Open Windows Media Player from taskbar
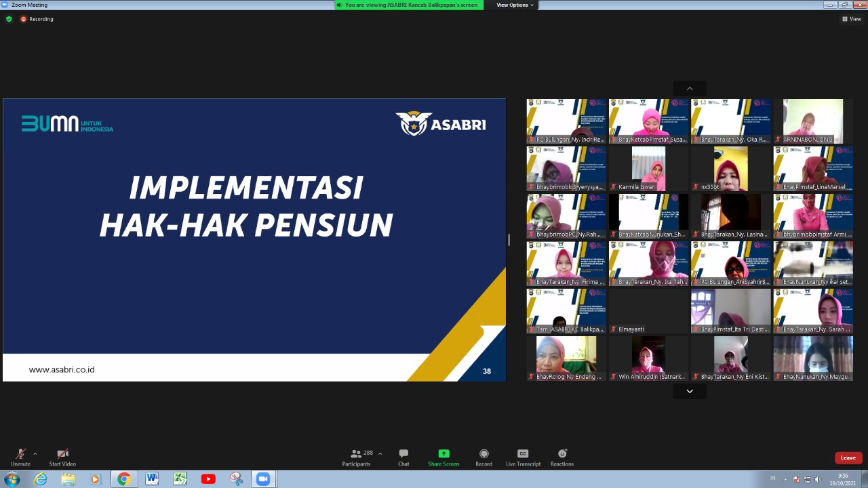 [x=96, y=479]
